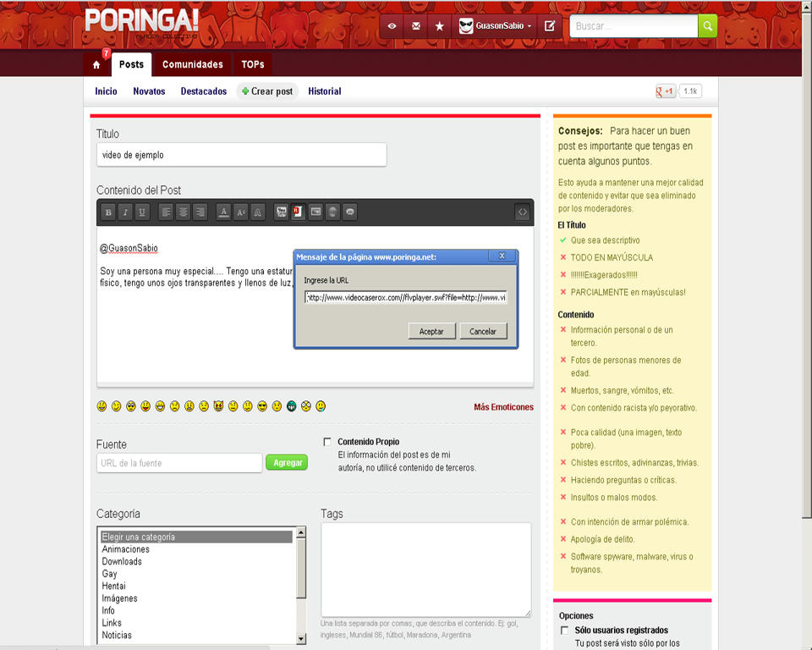Check Sólo usuarios registrados option
The width and height of the screenshot is (812, 650).
click(x=565, y=631)
